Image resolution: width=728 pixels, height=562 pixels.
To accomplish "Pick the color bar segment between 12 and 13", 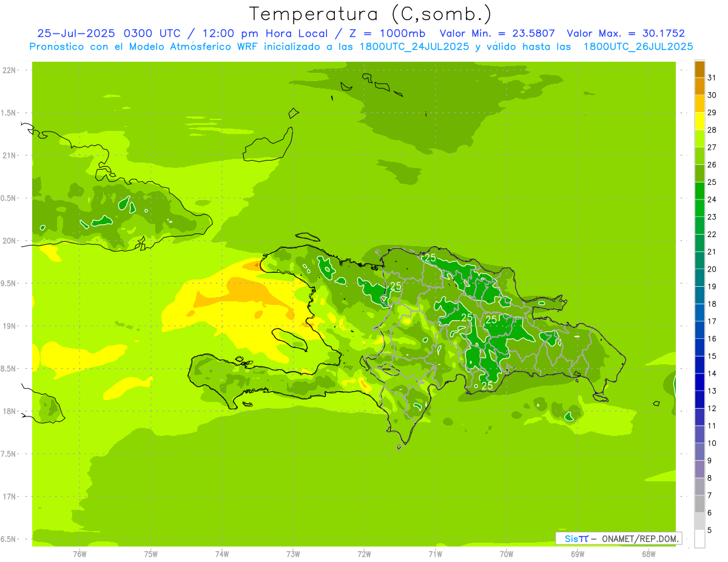I will click(x=699, y=400).
